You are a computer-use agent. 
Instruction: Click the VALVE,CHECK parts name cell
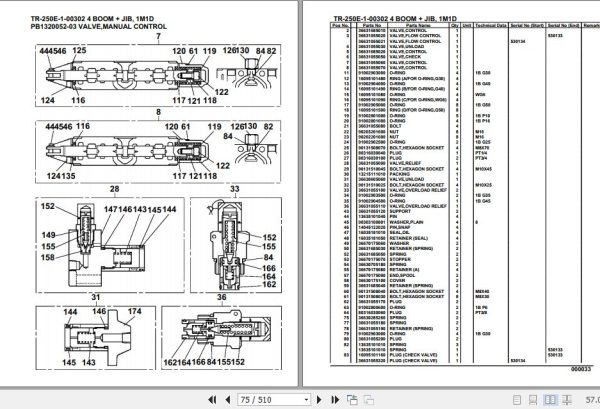pyautogui.click(x=405, y=57)
